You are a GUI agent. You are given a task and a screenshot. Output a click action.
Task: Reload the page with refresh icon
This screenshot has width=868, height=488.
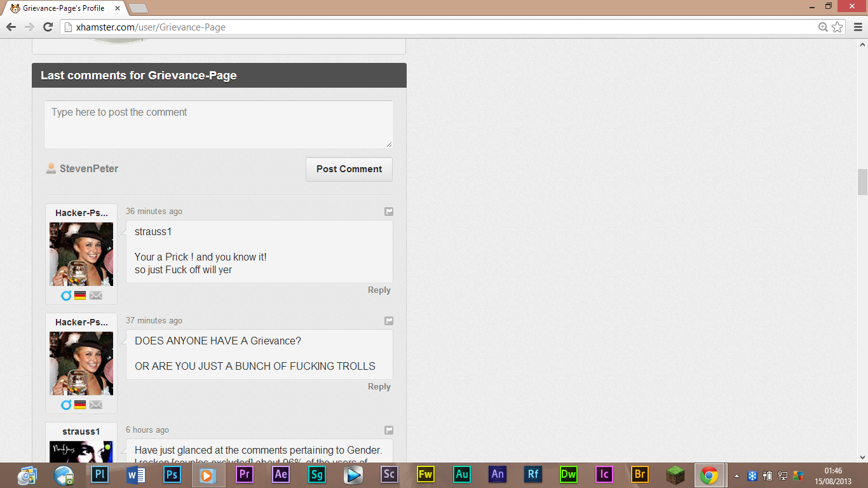click(48, 27)
